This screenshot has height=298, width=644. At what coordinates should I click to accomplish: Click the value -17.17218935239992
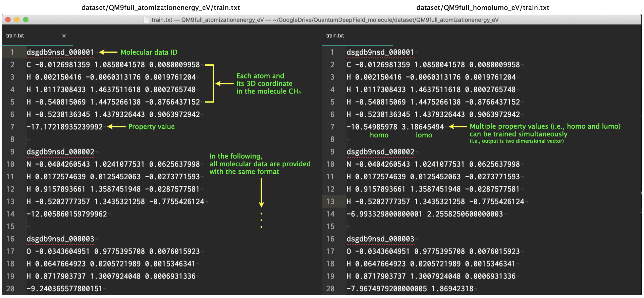click(65, 127)
